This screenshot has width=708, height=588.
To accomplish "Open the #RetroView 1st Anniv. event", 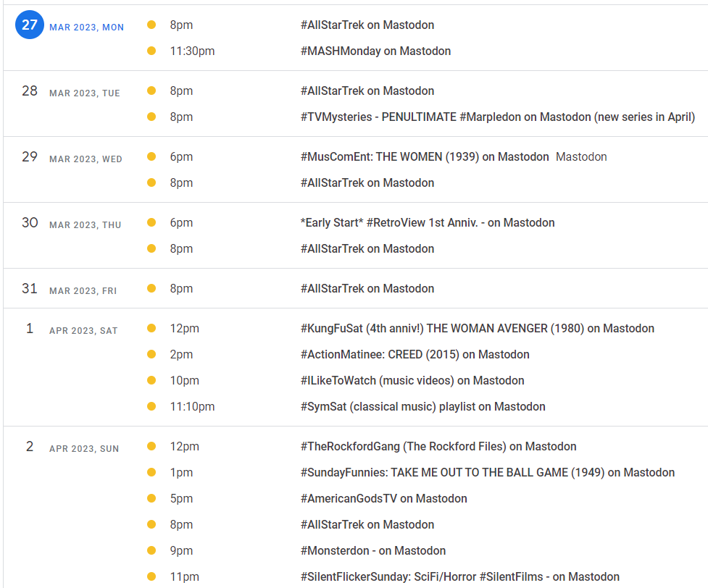I will (428, 222).
